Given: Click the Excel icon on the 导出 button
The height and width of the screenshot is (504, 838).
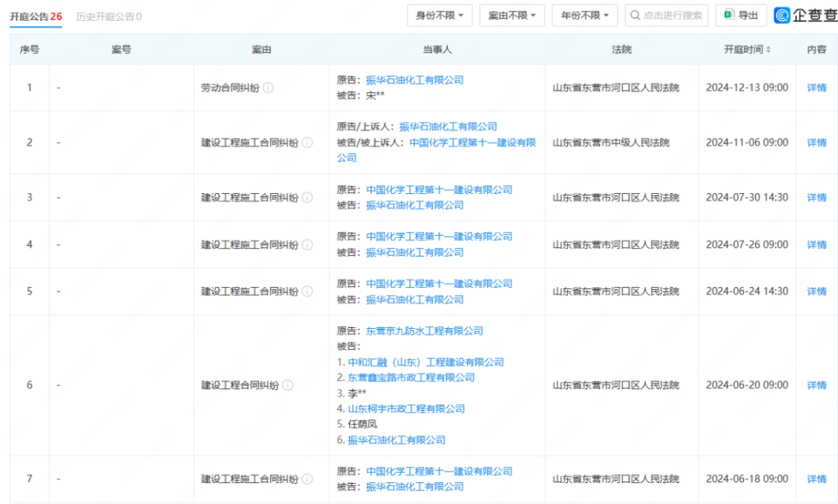Looking at the screenshot, I should click(x=729, y=16).
